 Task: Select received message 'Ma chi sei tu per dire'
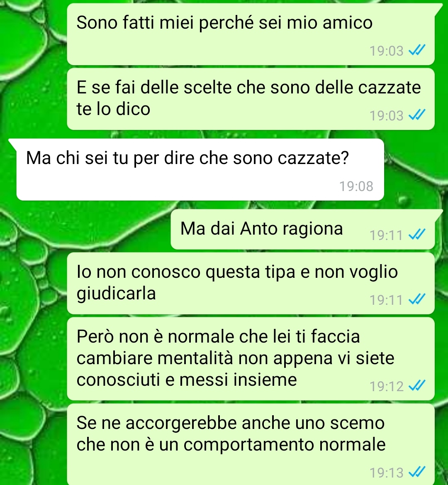coord(200,169)
